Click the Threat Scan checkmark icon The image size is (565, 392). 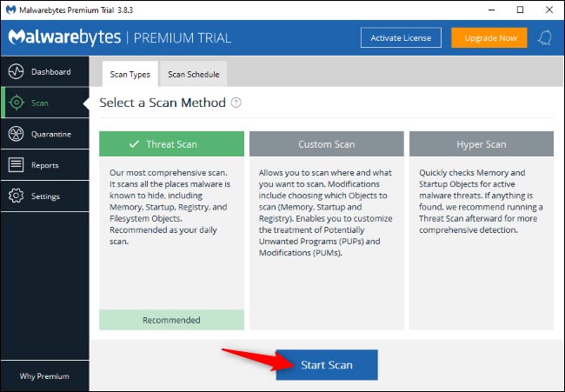click(134, 144)
